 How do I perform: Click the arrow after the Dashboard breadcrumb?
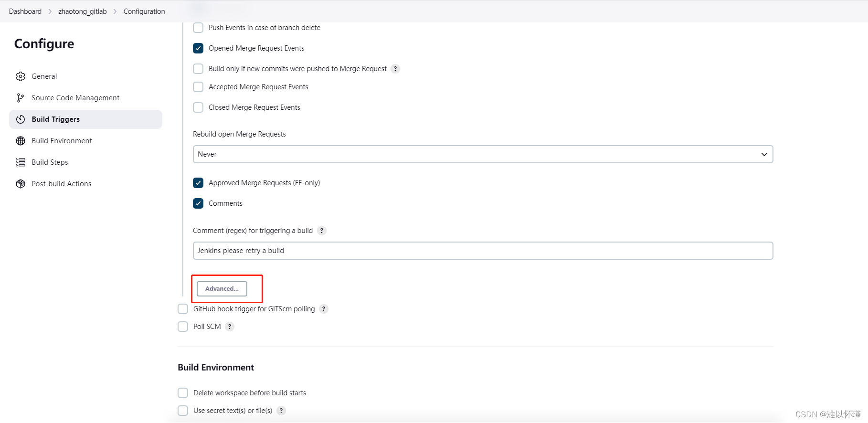(x=50, y=11)
